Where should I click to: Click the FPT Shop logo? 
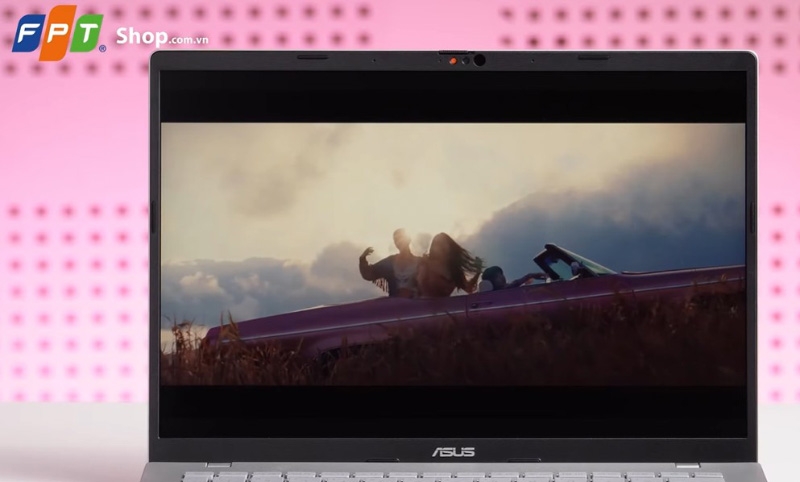(59, 33)
